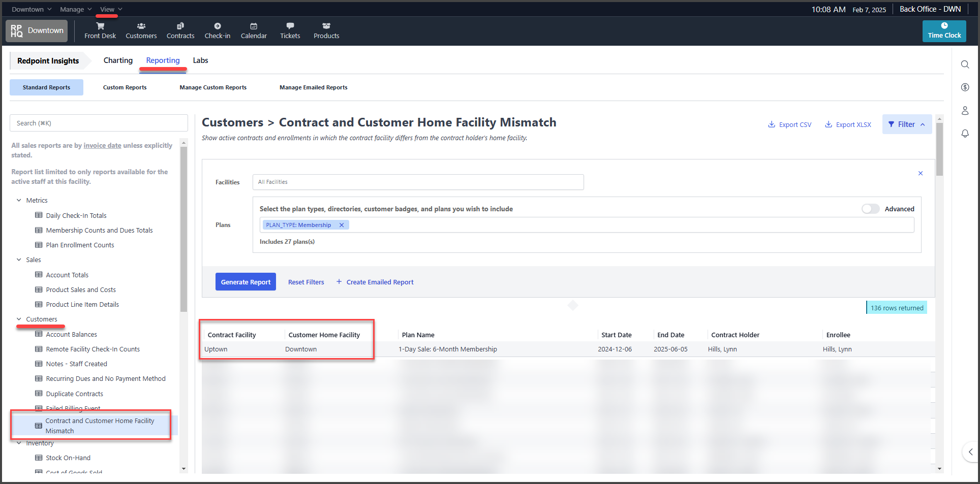
Task: Click the Time Clock button
Action: 944,31
